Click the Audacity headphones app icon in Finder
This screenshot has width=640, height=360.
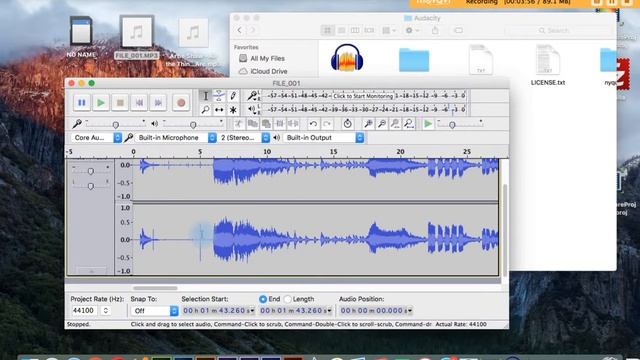click(347, 58)
